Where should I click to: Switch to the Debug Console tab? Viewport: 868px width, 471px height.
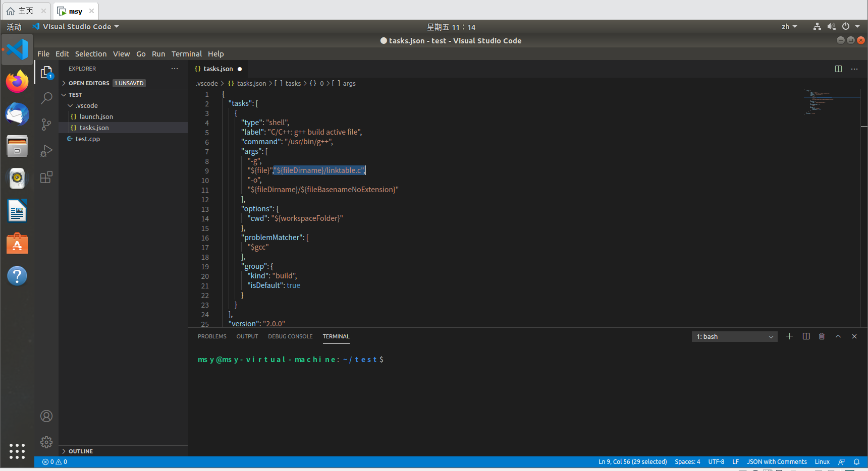290,336
